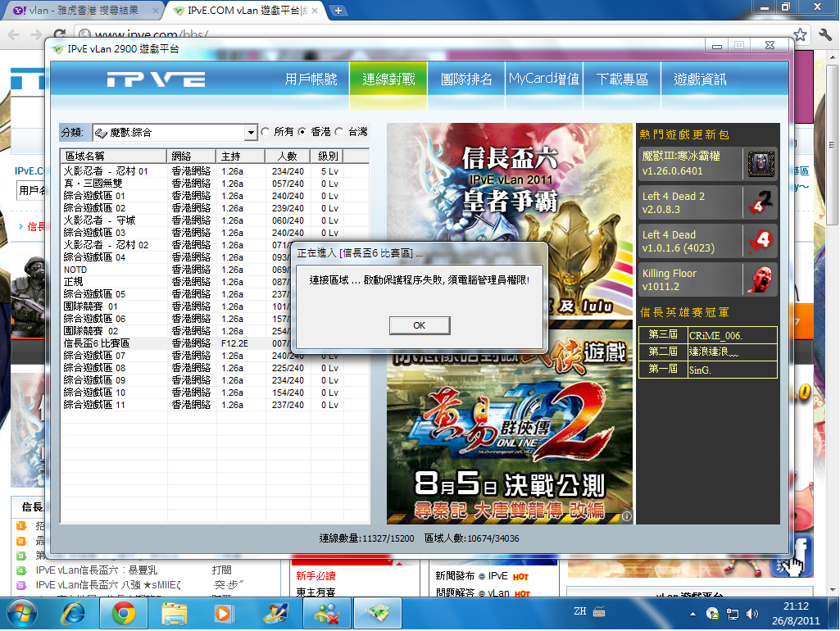Open the 團隊排名 tab
The width and height of the screenshot is (840, 631).
[466, 79]
